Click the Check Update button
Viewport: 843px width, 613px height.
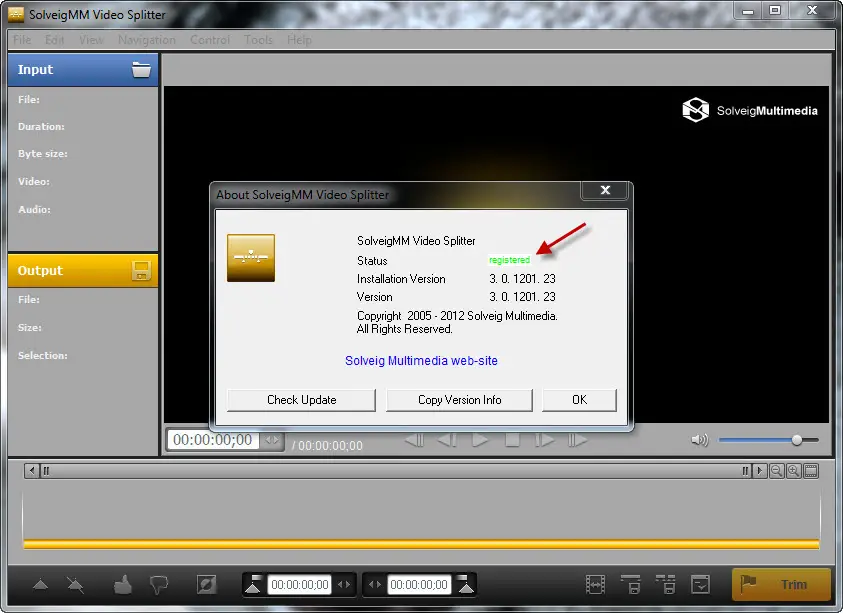(301, 400)
